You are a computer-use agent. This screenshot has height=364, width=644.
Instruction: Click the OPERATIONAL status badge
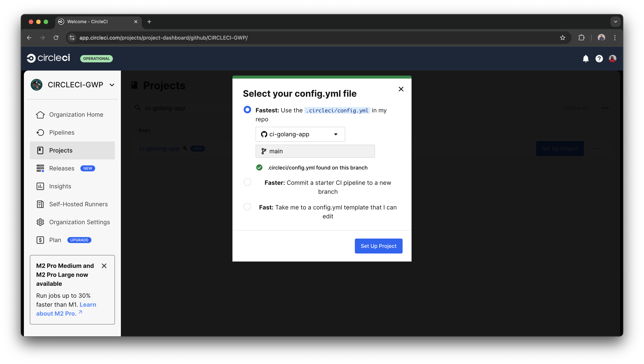pyautogui.click(x=96, y=59)
